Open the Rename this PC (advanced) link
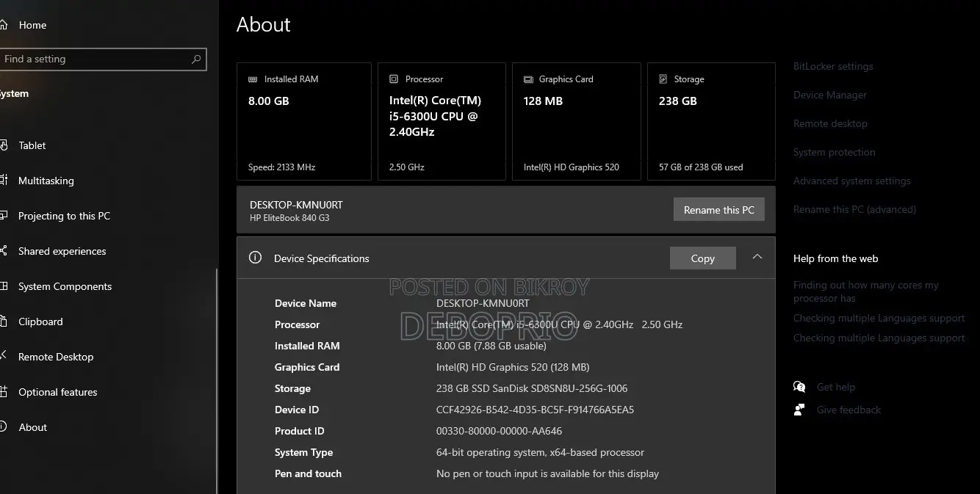 point(854,209)
